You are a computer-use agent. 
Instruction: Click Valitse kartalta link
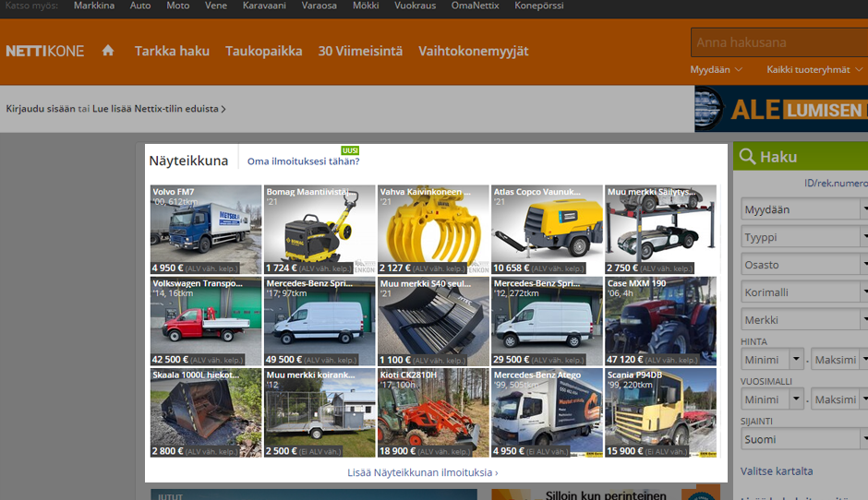777,471
